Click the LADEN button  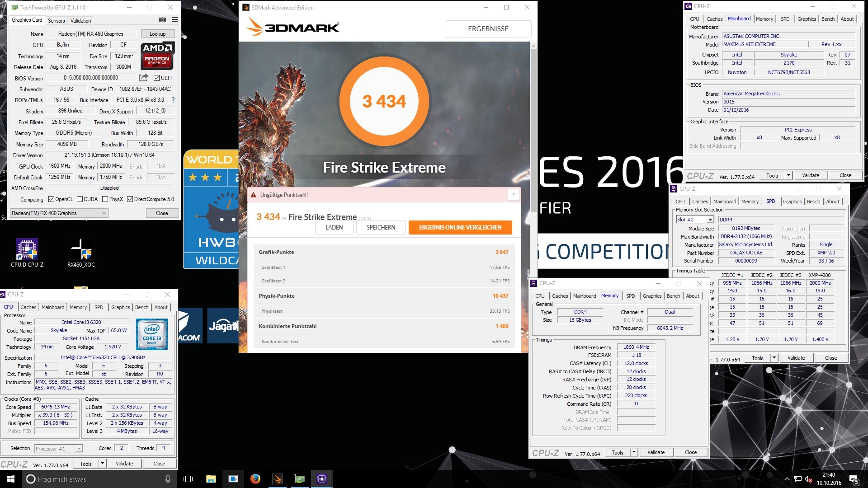tap(334, 227)
